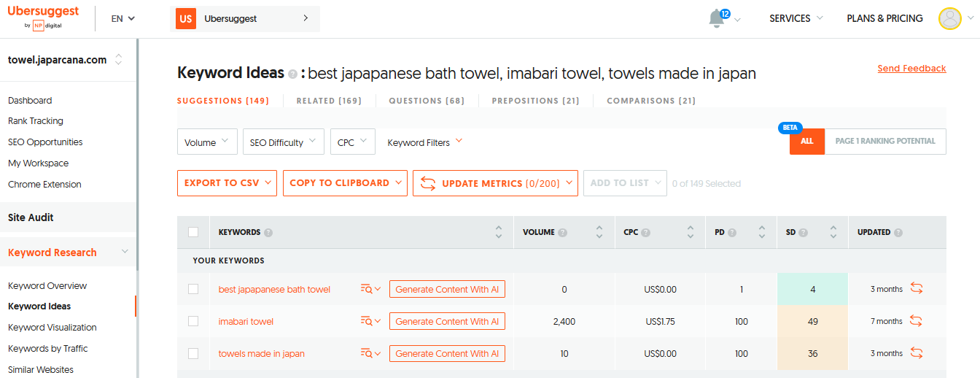Click info icon next to SD header
Image resolution: width=980 pixels, height=378 pixels.
(804, 233)
